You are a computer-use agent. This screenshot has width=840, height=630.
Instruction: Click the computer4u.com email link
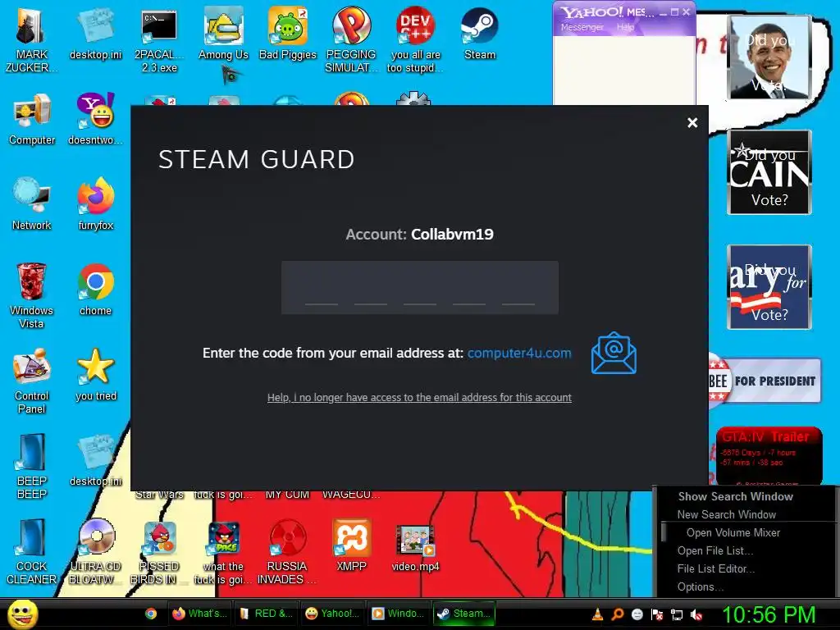point(519,353)
